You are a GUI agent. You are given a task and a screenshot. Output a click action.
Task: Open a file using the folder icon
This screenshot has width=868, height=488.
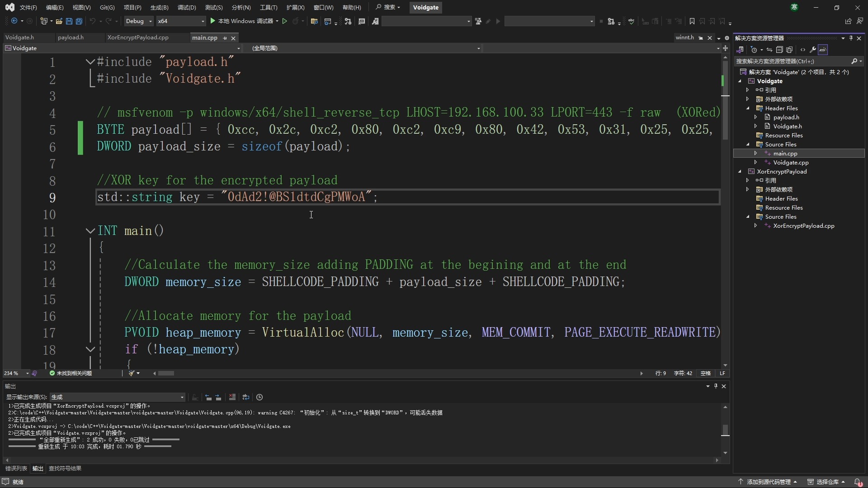click(x=59, y=21)
